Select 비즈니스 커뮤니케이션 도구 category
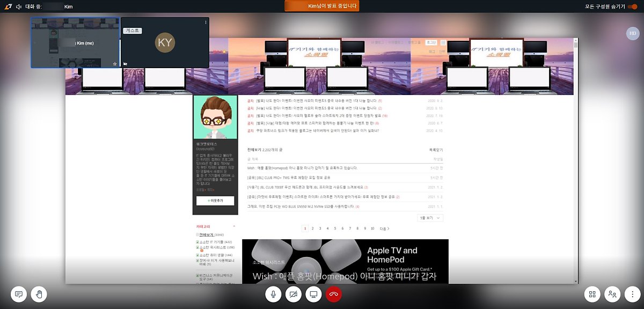Image resolution: width=644 pixels, height=309 pixels. tap(215, 277)
